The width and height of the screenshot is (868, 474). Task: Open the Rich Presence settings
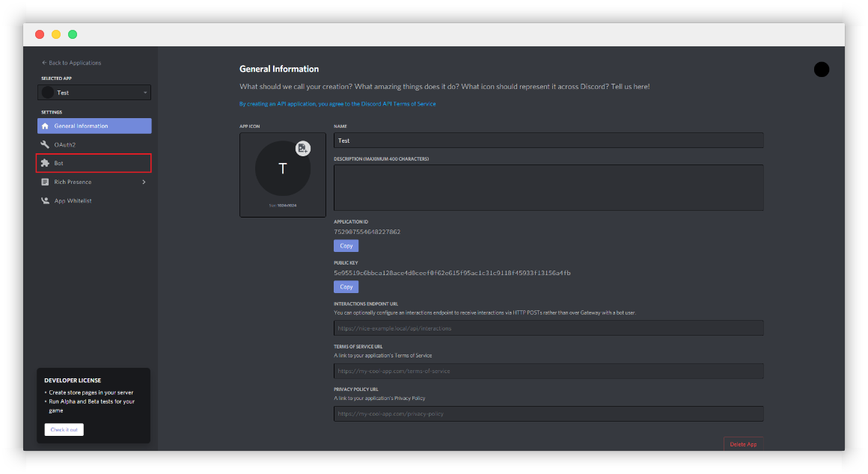[94, 182]
